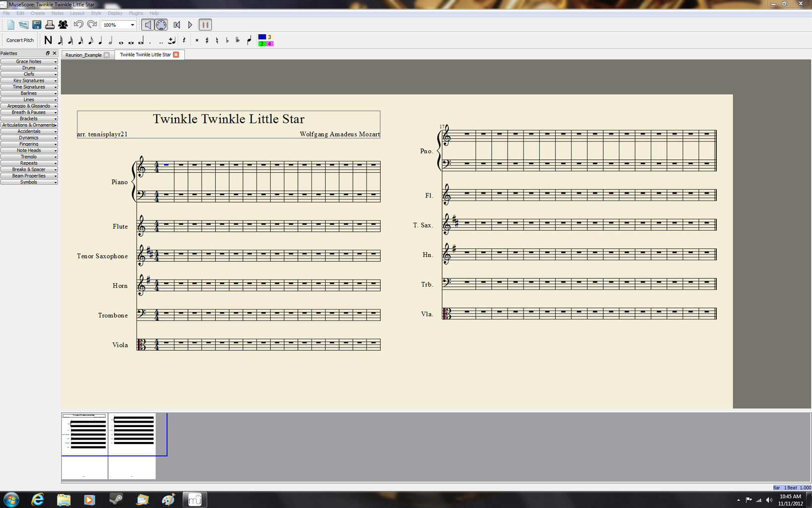Toggle play repeats button
Image resolution: width=812 pixels, height=508 pixels.
205,25
